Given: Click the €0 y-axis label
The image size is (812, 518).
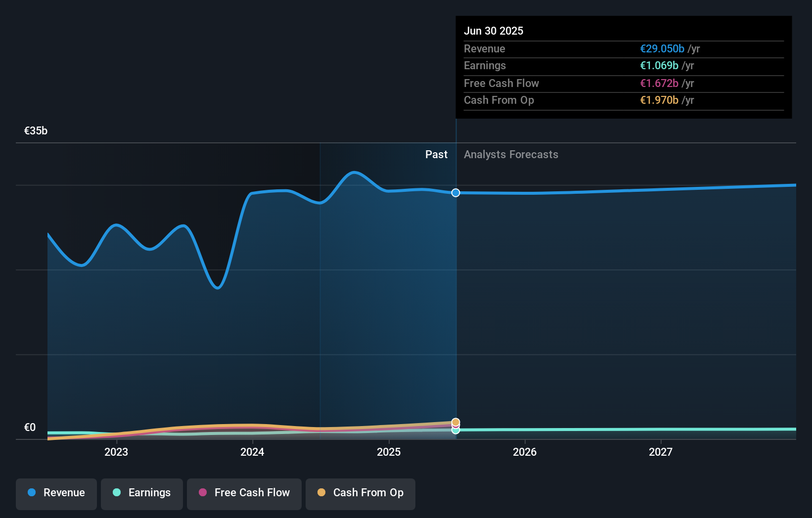Looking at the screenshot, I should [x=30, y=427].
